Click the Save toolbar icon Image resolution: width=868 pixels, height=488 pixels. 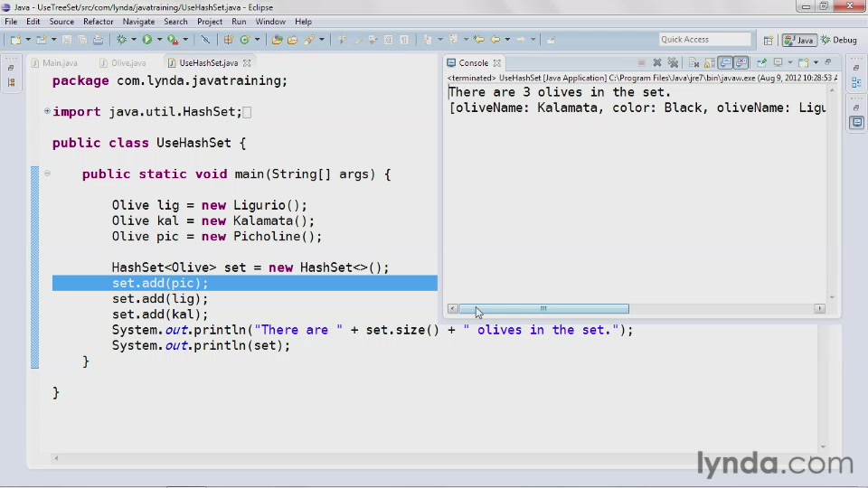(x=67, y=40)
